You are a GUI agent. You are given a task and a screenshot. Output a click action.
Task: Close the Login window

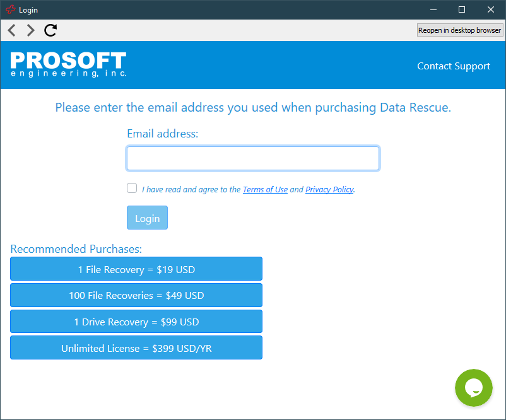491,9
